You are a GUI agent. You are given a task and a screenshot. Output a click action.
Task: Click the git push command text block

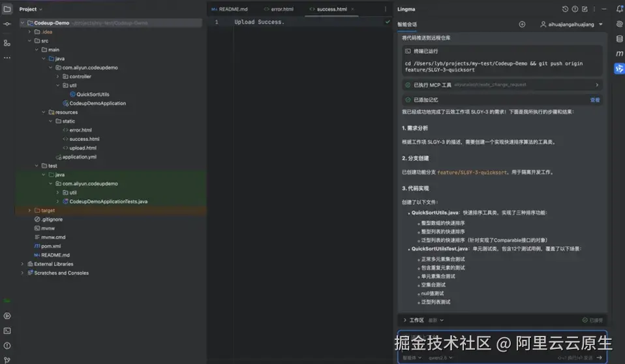(x=493, y=67)
